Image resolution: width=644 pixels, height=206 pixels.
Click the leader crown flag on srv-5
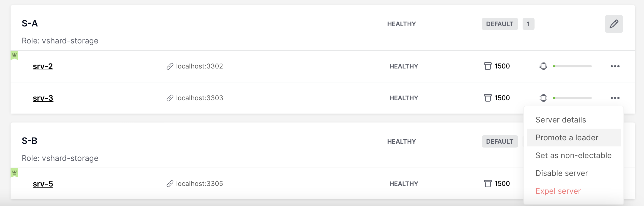tap(14, 173)
